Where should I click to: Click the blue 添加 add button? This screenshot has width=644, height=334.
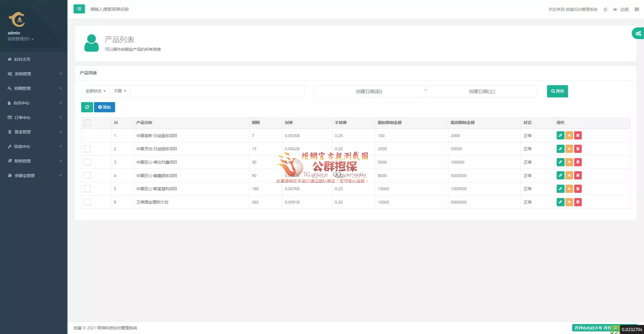click(105, 107)
